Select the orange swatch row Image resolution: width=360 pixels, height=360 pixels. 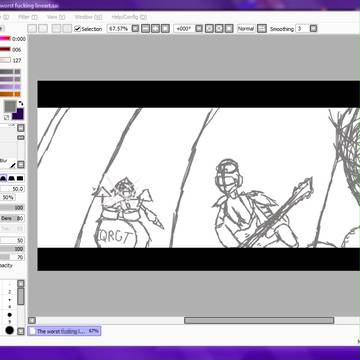click(10, 94)
